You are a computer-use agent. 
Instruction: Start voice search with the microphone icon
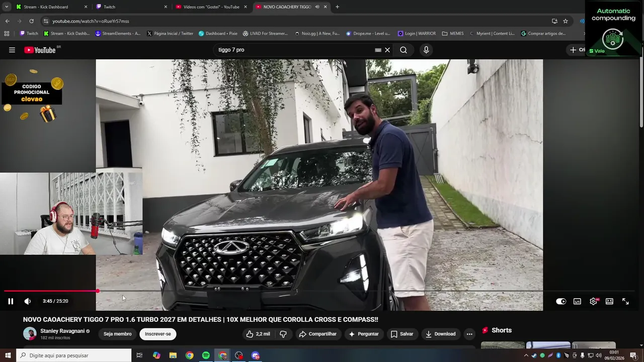(x=426, y=50)
